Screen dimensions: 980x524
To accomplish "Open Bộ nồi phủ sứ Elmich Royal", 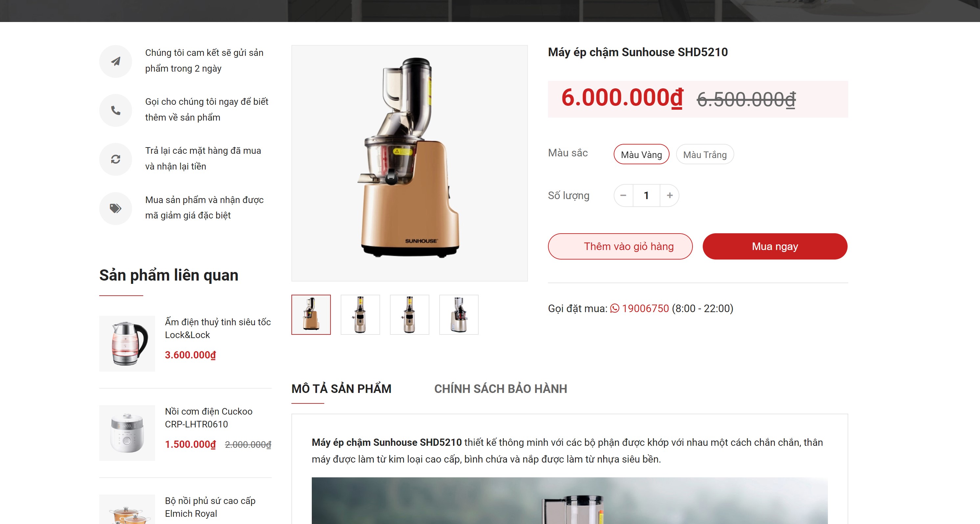I will click(210, 507).
